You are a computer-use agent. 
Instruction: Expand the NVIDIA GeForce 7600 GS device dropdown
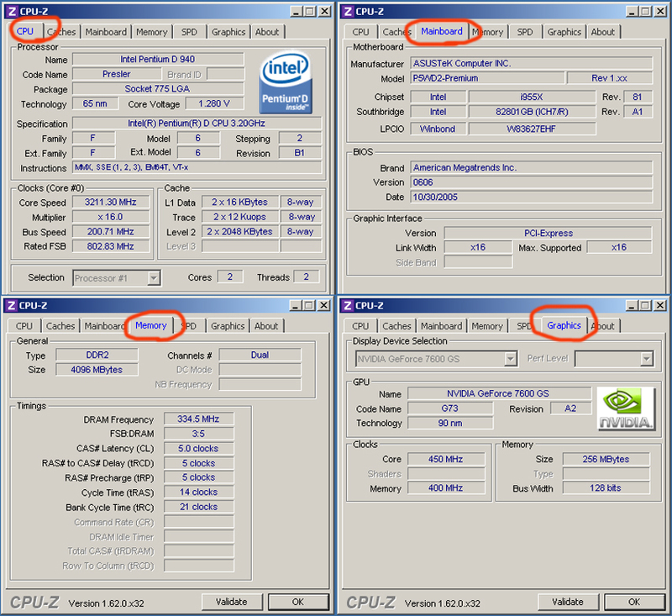tap(511, 358)
